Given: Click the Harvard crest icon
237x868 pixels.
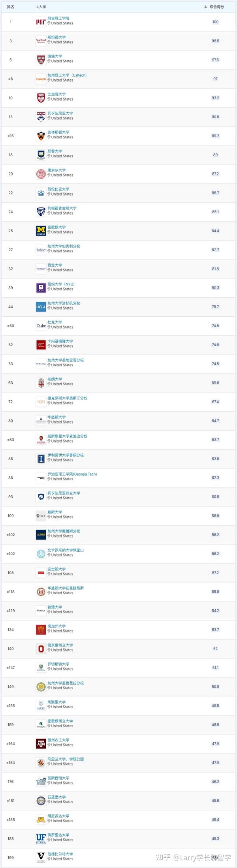Looking at the screenshot, I should tap(40, 60).
